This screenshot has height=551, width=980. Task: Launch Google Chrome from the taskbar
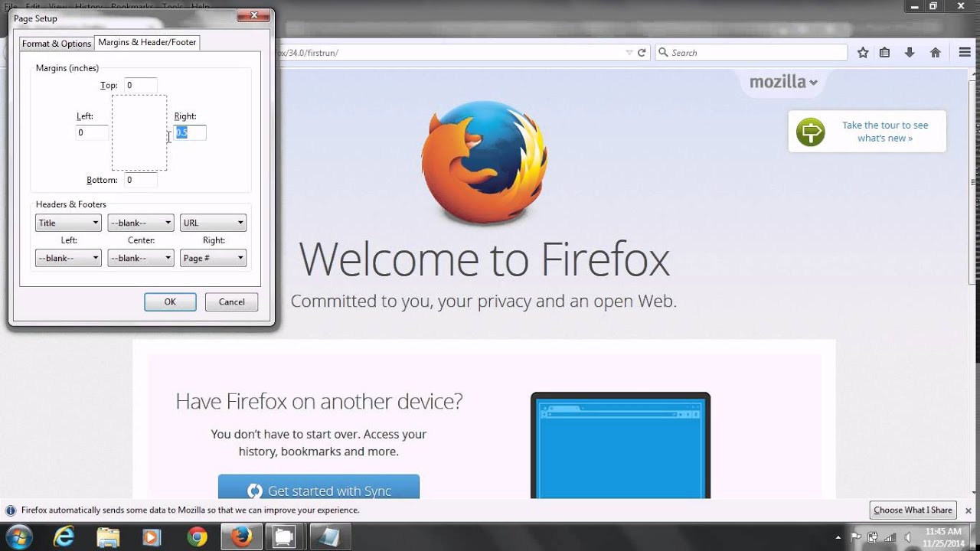pyautogui.click(x=197, y=537)
